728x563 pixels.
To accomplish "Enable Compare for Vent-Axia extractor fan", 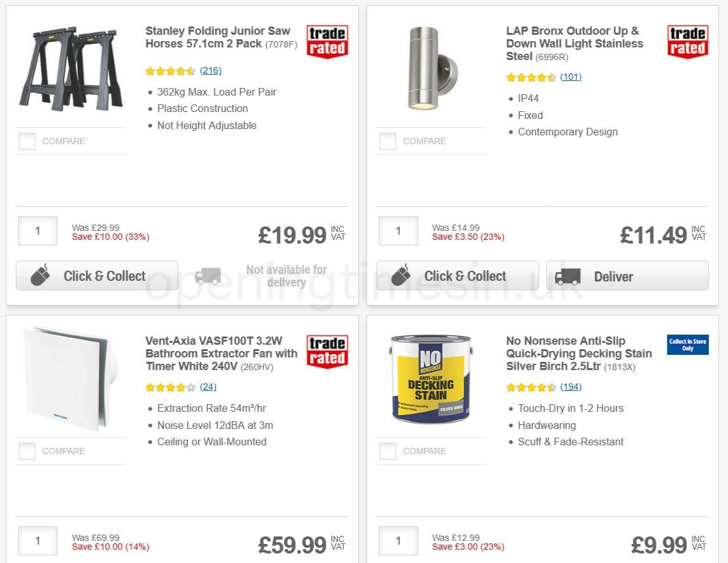I will pos(27,451).
